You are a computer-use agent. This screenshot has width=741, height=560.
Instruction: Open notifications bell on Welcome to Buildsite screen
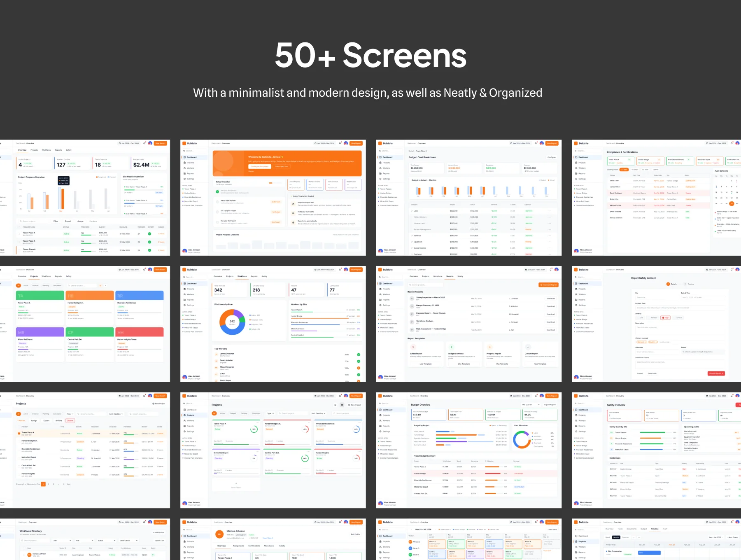[340, 143]
